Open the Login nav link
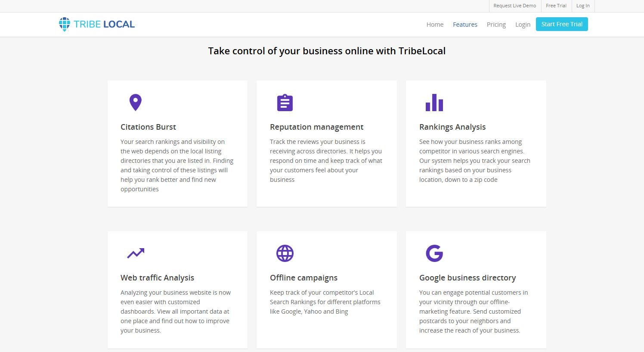Screen dimensions: 644x352 [x=523, y=25]
